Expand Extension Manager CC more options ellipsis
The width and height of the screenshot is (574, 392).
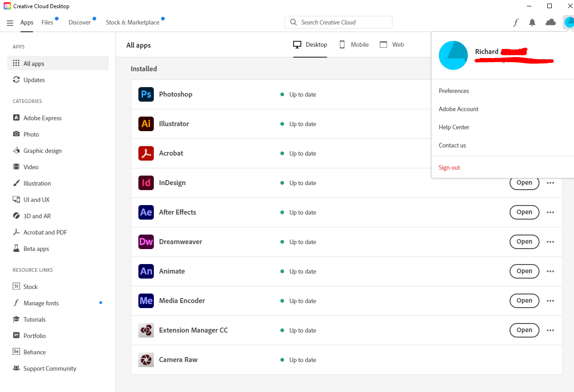[550, 330]
